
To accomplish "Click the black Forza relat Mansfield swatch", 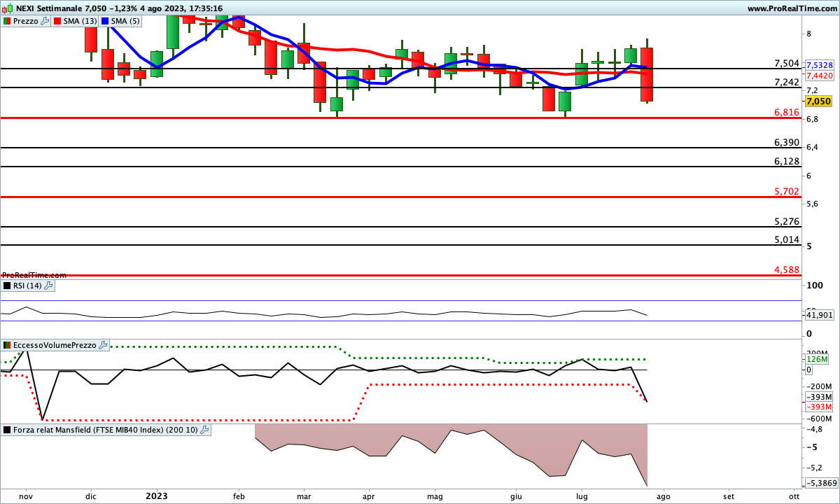I will [x=7, y=430].
